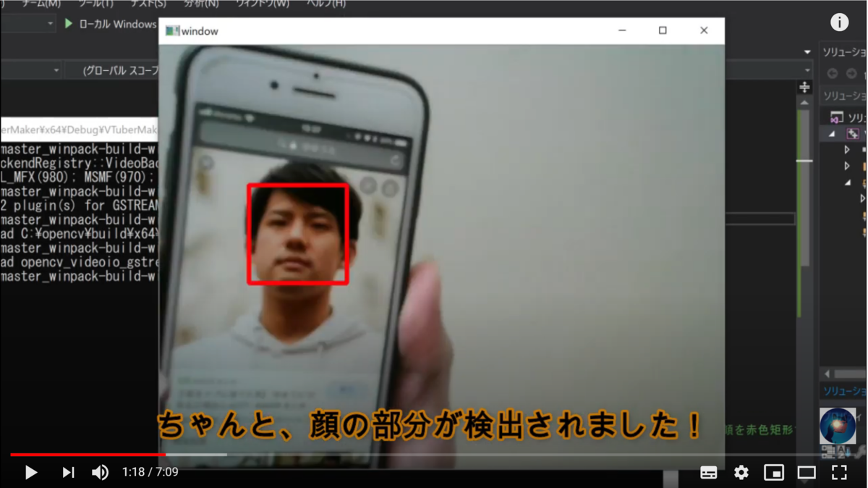Viewport: 868px width, 488px height.
Task: Click the Solution Explorer forward arrow
Action: pyautogui.click(x=851, y=74)
